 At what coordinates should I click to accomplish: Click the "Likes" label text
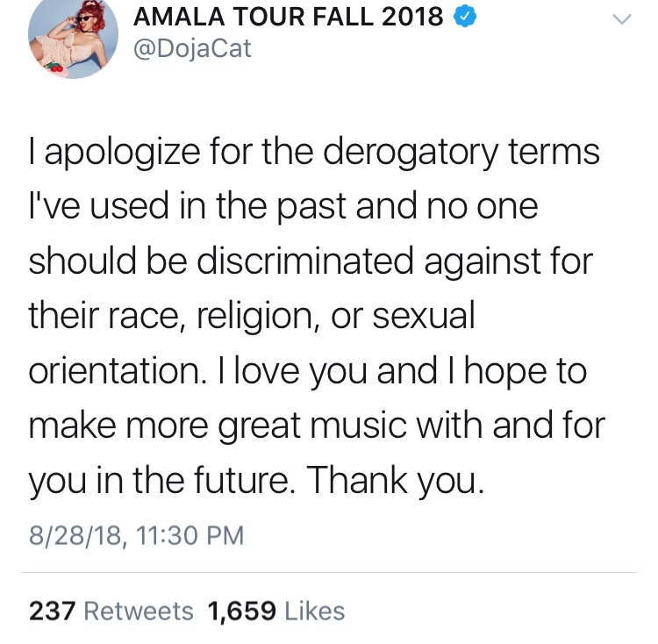point(314,611)
